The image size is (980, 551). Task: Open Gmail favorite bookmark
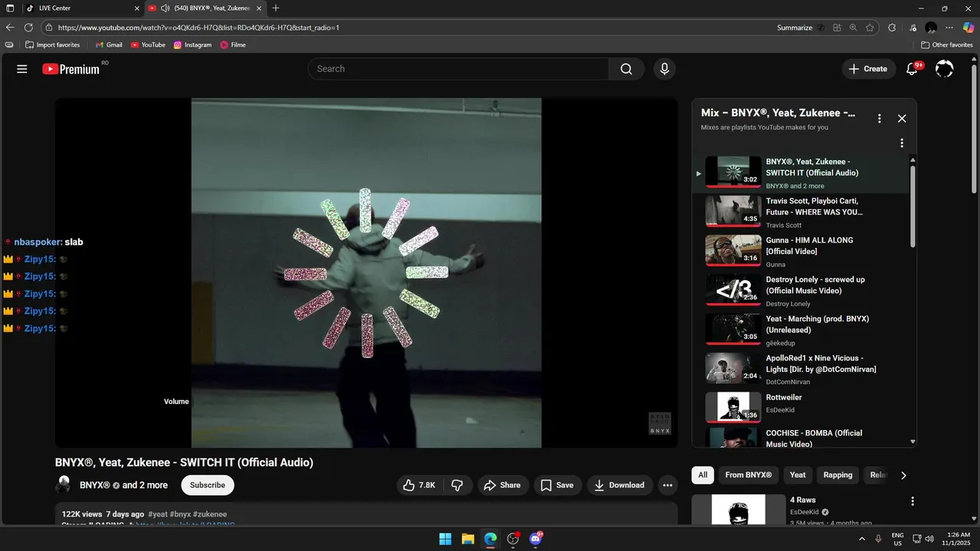click(x=108, y=45)
